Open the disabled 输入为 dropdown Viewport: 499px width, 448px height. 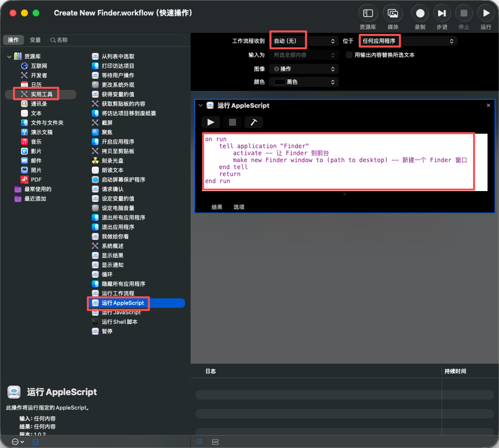click(304, 55)
